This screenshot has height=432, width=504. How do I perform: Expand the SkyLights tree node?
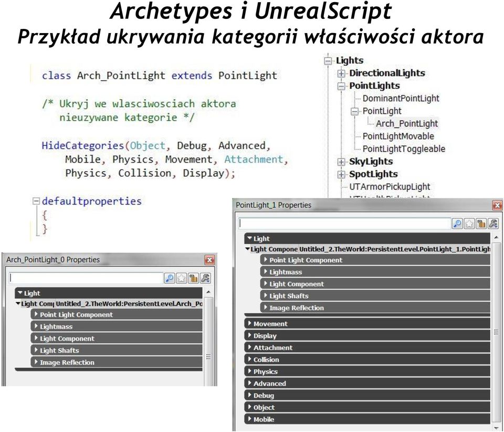(x=341, y=162)
